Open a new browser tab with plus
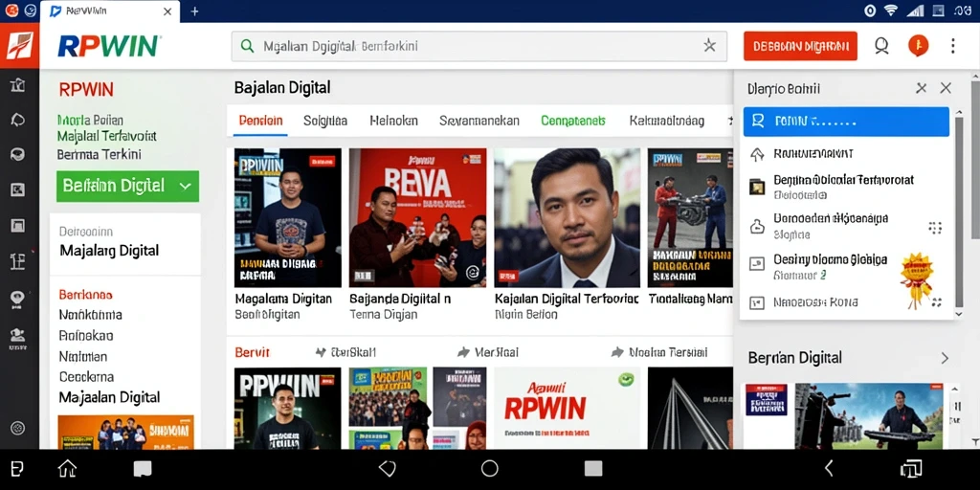Image resolution: width=980 pixels, height=490 pixels. point(194,11)
